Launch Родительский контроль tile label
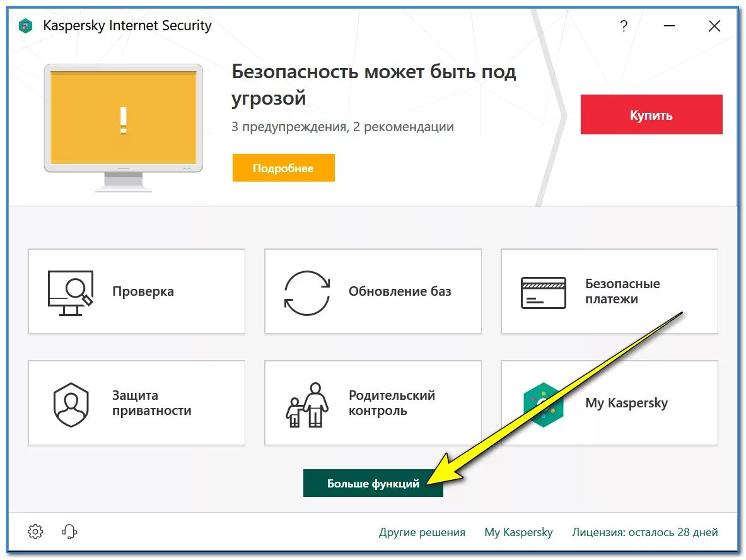746x560 pixels. (x=392, y=402)
